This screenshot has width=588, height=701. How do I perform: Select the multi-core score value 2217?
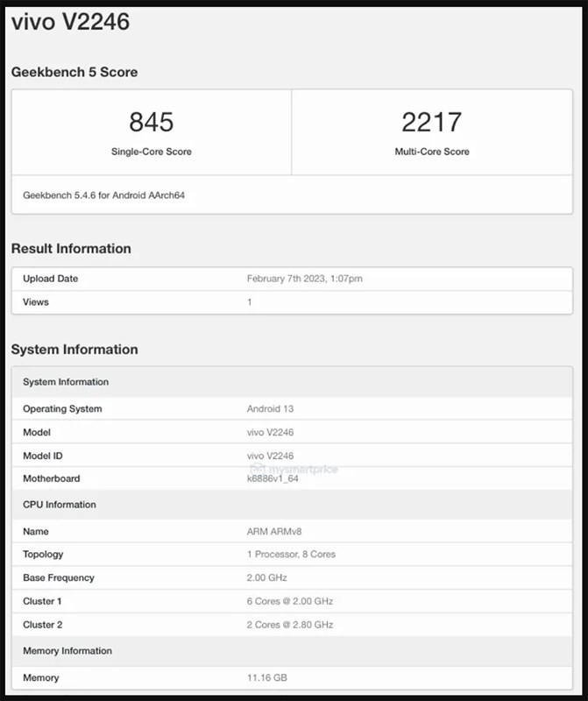point(431,122)
